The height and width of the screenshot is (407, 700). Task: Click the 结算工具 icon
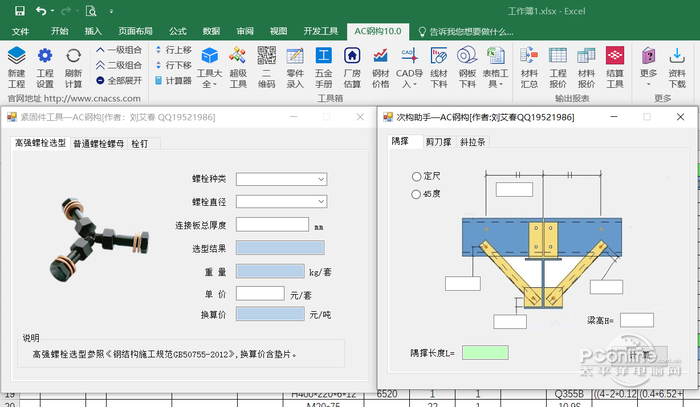coord(615,58)
